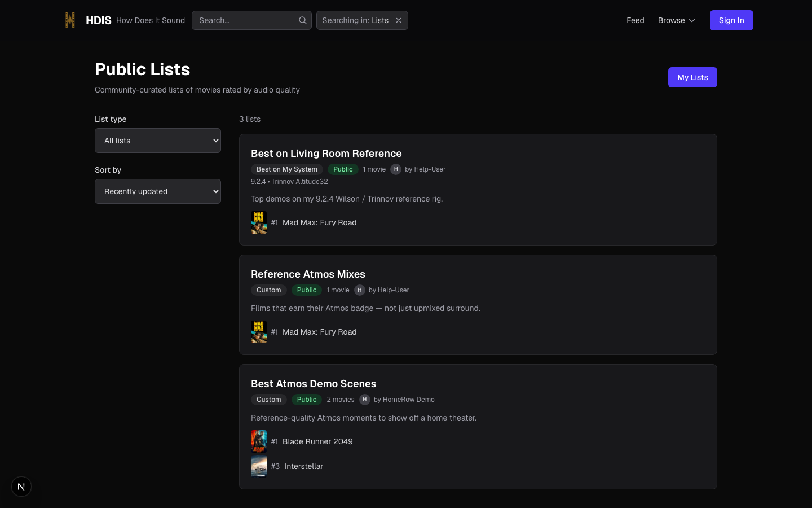Click the '3 lists' count text
Image resolution: width=812 pixels, height=508 pixels.
[x=250, y=119]
